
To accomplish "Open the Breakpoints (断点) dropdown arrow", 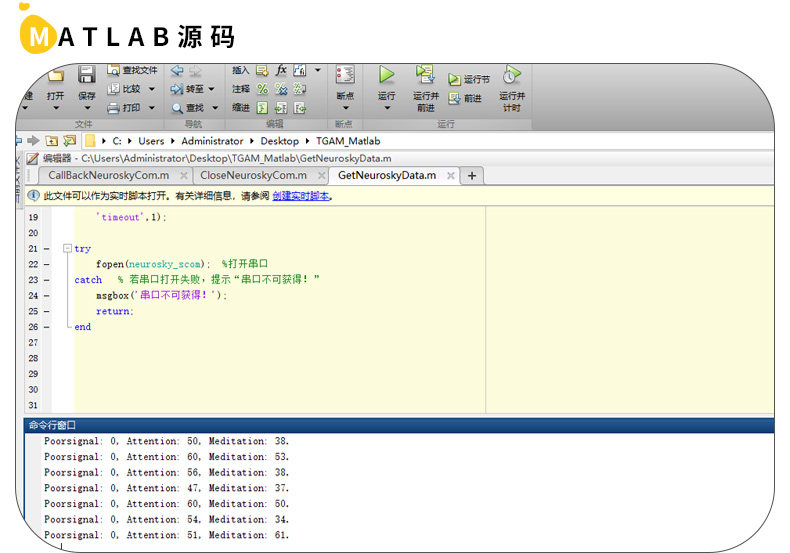I will [x=346, y=108].
